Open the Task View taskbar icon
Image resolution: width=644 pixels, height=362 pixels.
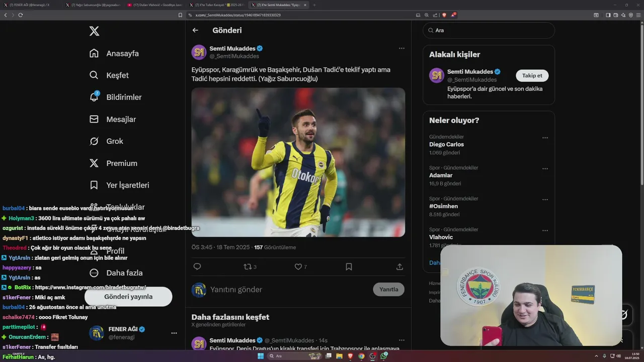[x=329, y=356]
